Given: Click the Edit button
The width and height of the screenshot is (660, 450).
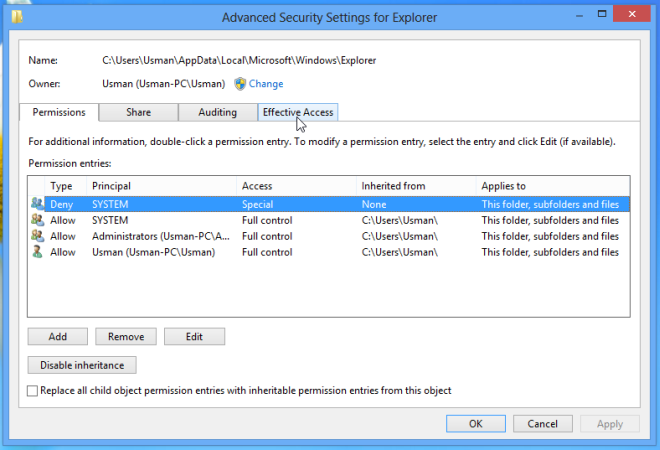Looking at the screenshot, I should [x=194, y=337].
